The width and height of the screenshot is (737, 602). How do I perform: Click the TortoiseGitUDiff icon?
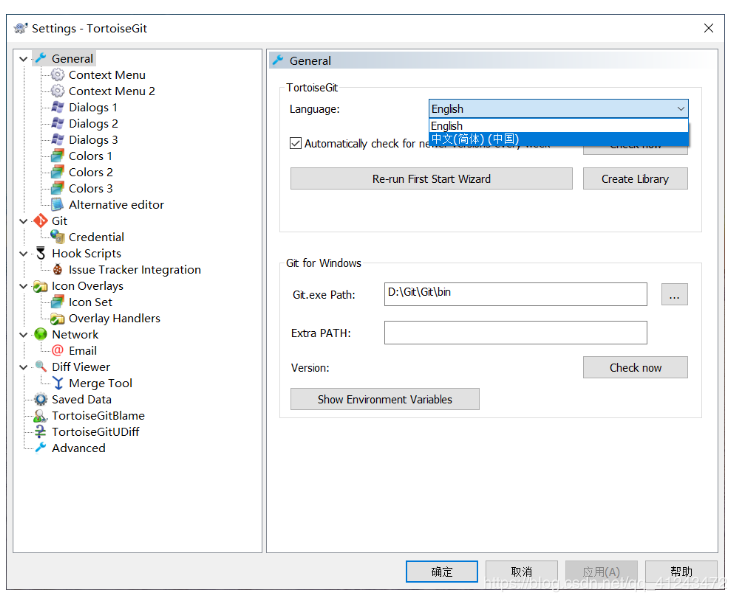coord(41,431)
